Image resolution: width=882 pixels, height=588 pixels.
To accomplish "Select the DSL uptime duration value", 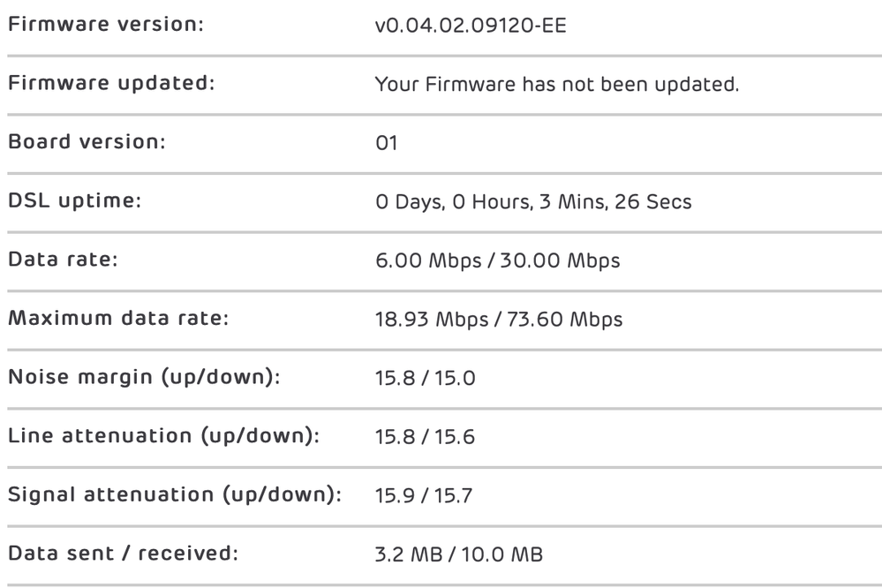I will click(534, 201).
